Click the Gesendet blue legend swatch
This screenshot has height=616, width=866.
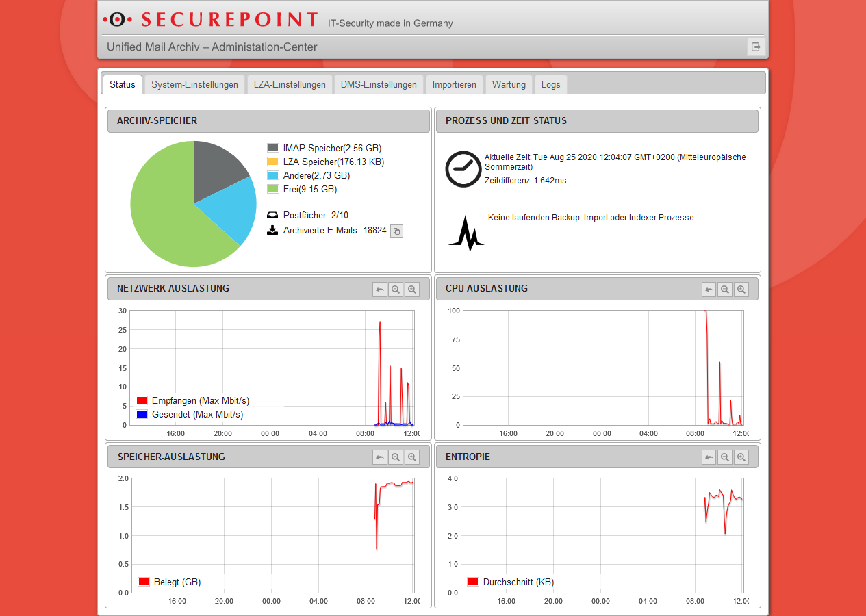click(x=142, y=414)
